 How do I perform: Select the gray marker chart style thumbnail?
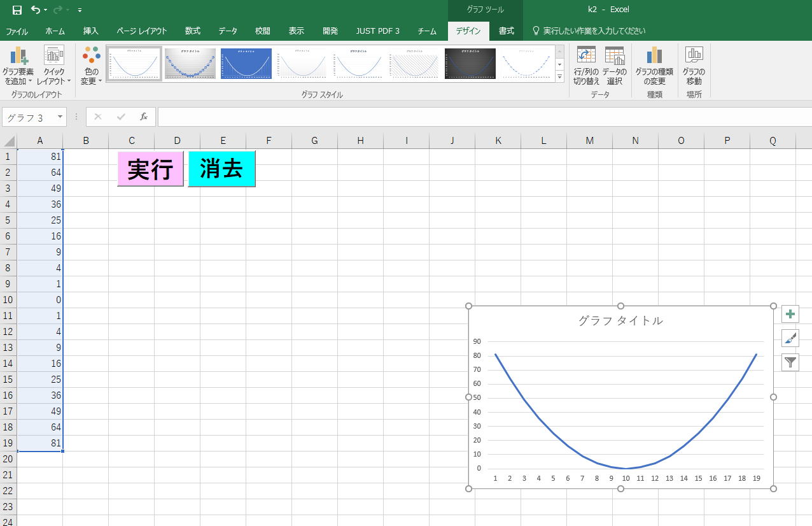tap(190, 64)
